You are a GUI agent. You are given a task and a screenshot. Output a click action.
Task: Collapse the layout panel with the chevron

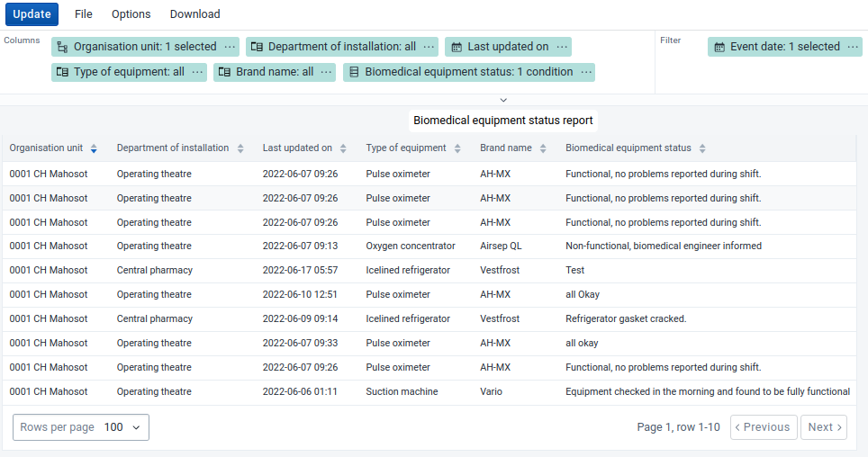(503, 100)
